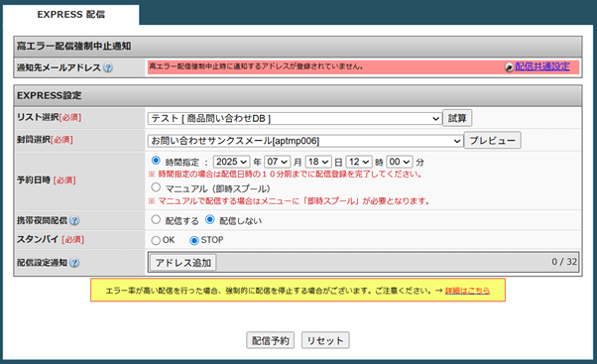Open the 封筒選択 dropdown
597x364 pixels.
click(x=305, y=141)
